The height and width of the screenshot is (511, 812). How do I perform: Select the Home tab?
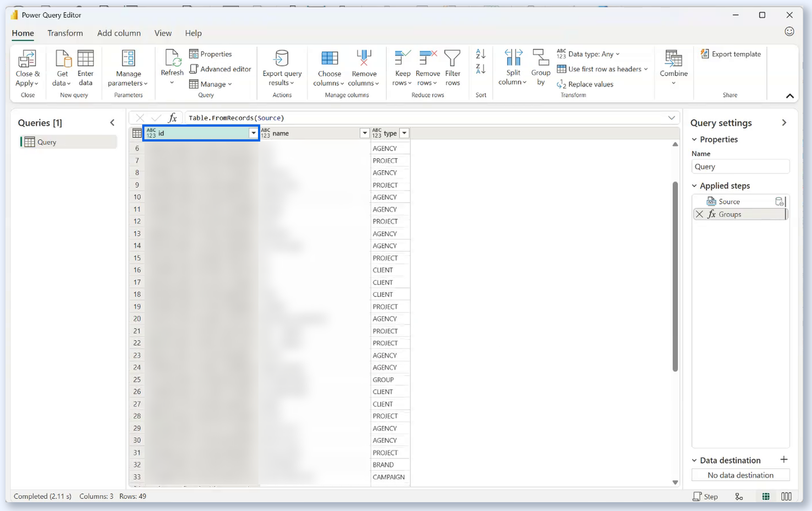[x=23, y=33]
